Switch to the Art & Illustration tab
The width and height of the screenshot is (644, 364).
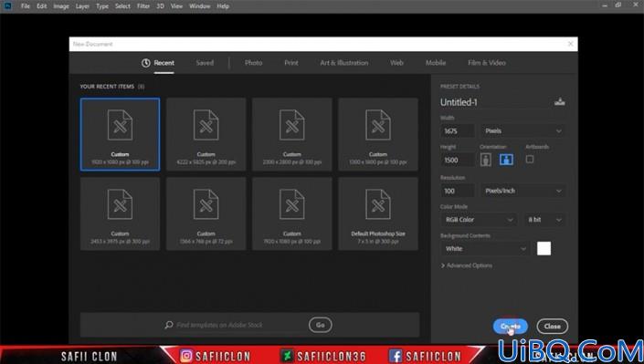[344, 63]
